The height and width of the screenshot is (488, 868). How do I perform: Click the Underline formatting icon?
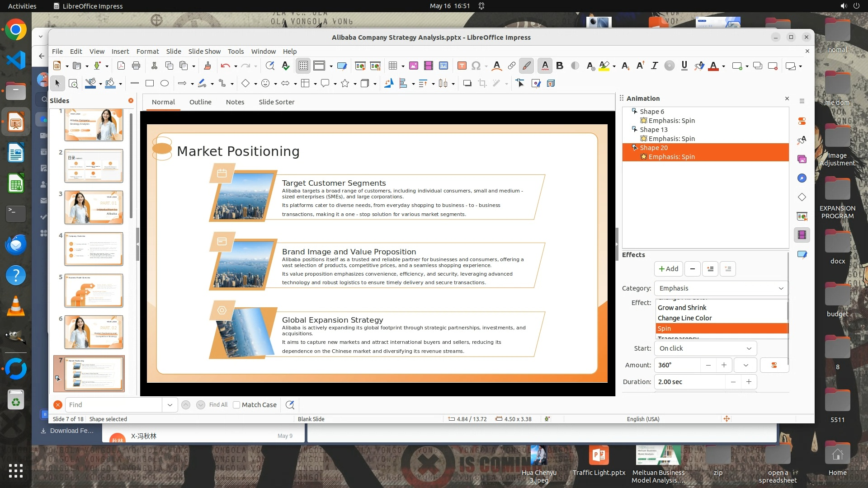pyautogui.click(x=684, y=66)
